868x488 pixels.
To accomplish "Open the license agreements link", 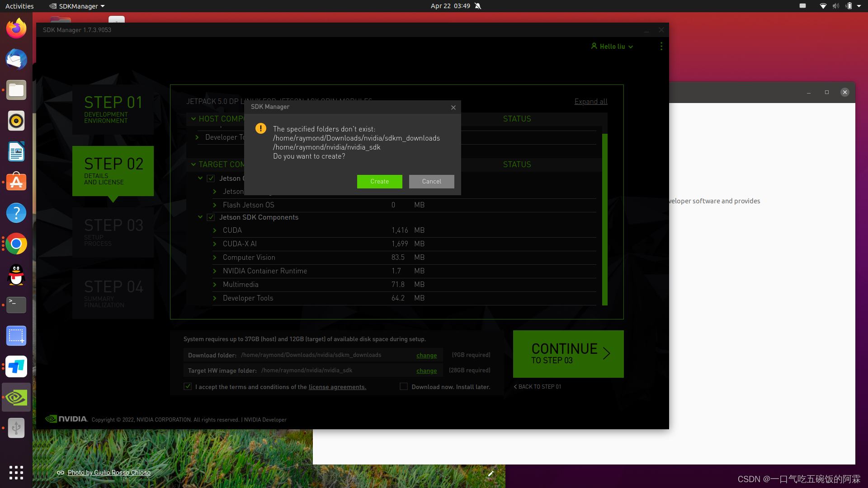I will (x=337, y=387).
